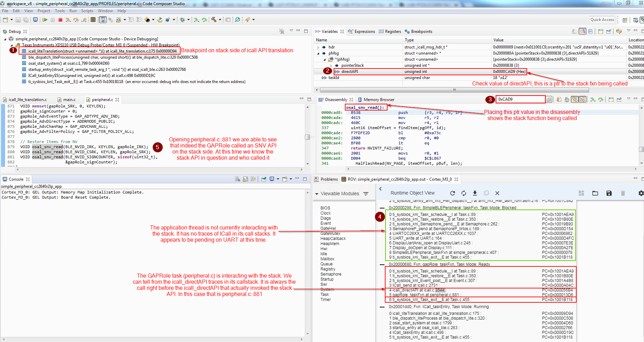This screenshot has height=342, width=644.
Task: Click Assembly Step Over green icon
Action: [204, 20]
